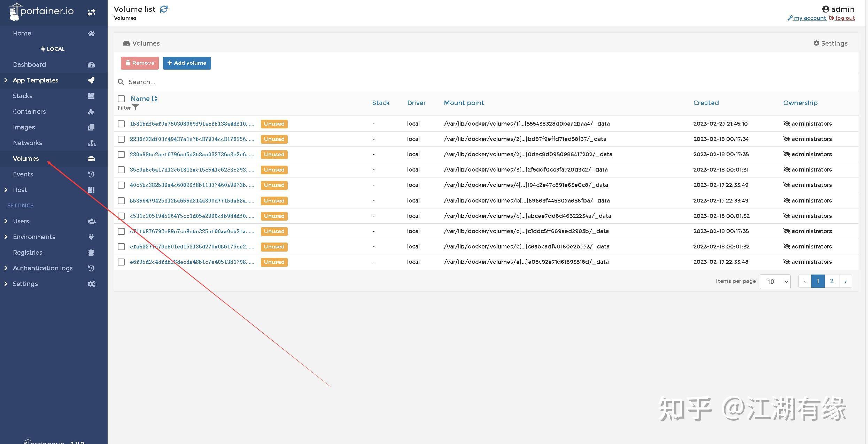This screenshot has width=868, height=444.
Task: Check the box for volume bb3b6479425312
Action: 121,201
